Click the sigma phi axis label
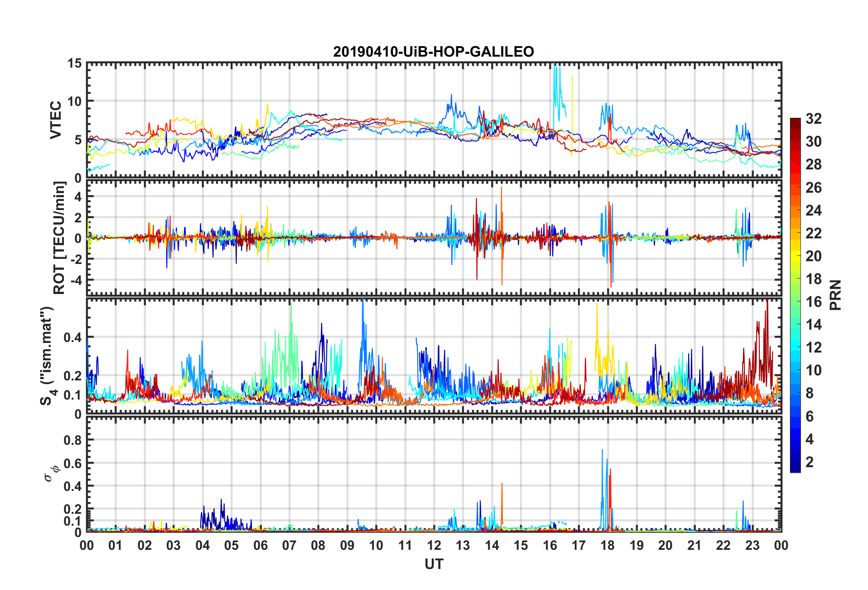The width and height of the screenshot is (868, 590). pos(51,474)
